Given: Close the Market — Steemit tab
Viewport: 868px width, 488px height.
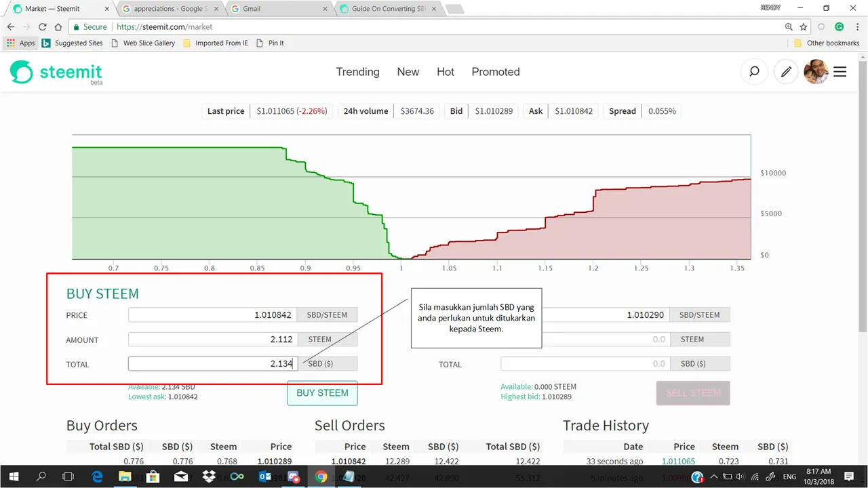Looking at the screenshot, I should [106, 9].
